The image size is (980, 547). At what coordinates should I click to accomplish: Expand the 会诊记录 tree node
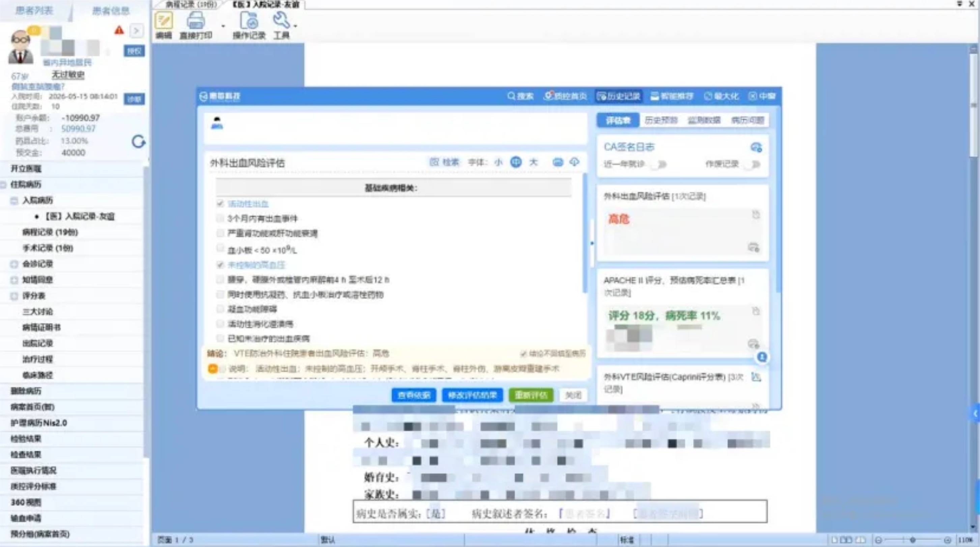click(14, 264)
